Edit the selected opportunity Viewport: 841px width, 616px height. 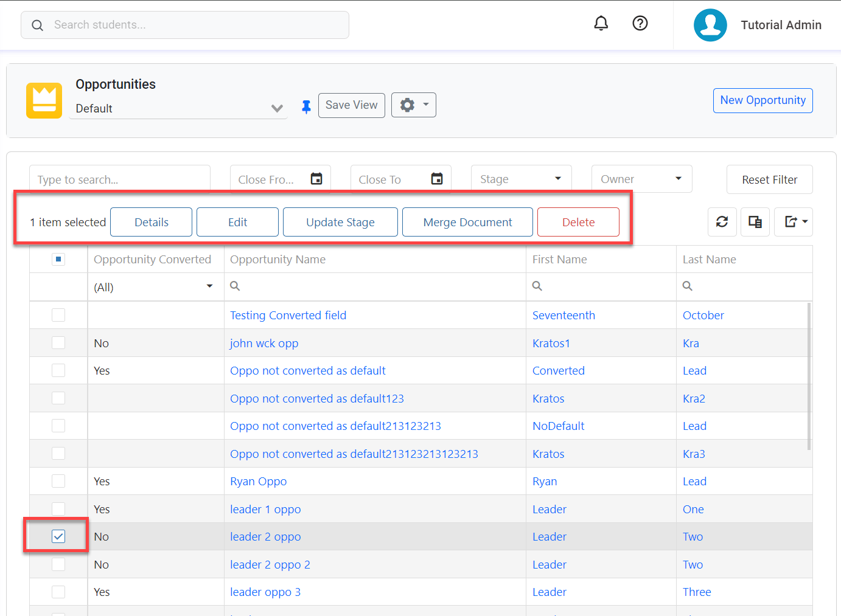(237, 222)
